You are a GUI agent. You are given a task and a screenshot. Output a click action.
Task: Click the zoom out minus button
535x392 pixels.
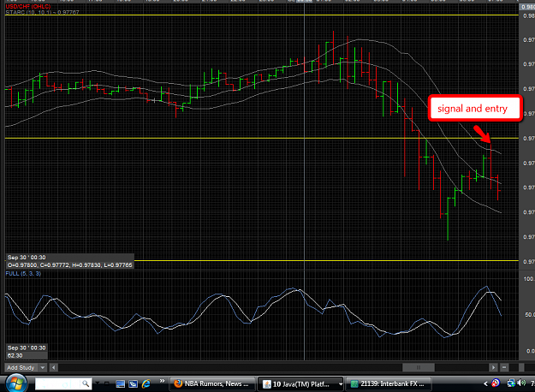[504, 367]
